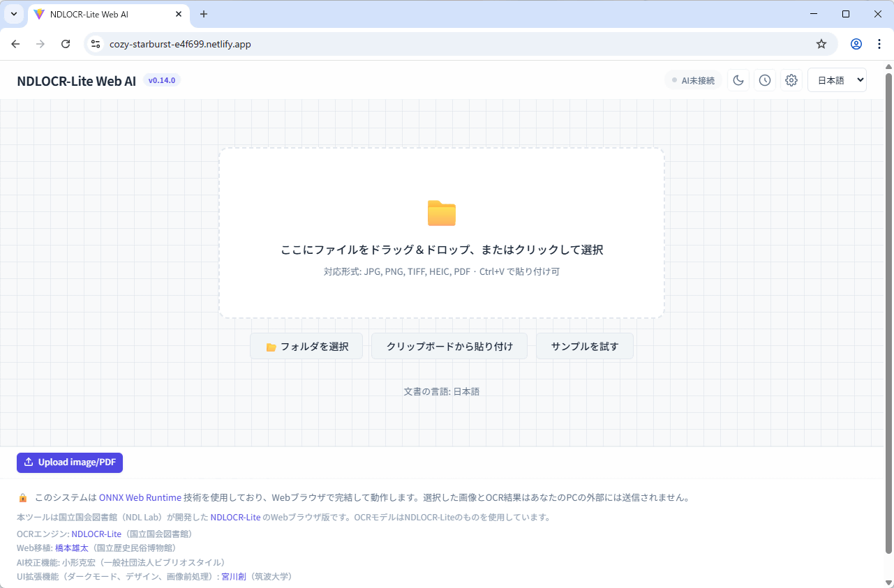Open settings via the gear icon
Screen dimensions: 894x588
[x=791, y=80]
